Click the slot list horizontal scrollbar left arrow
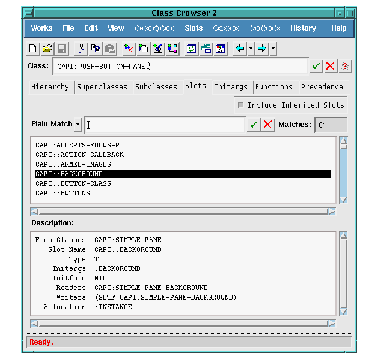Screen dimensions: 379x360 [x=34, y=211]
